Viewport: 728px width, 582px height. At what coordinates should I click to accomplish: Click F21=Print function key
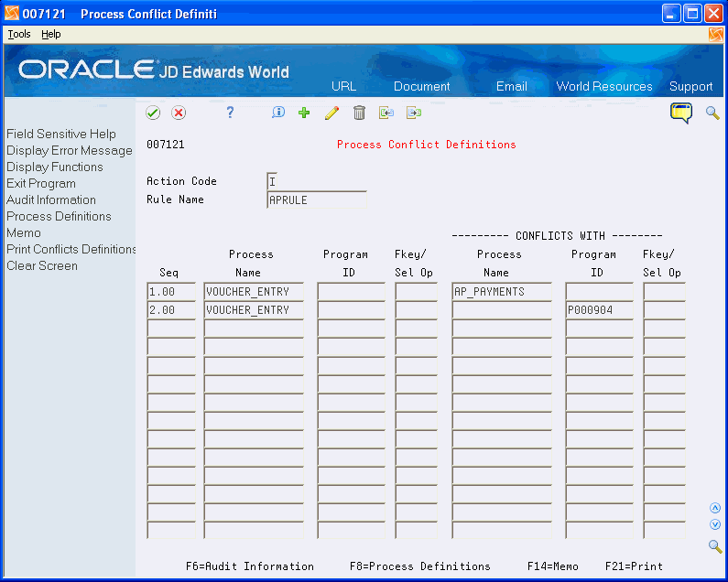(x=634, y=566)
